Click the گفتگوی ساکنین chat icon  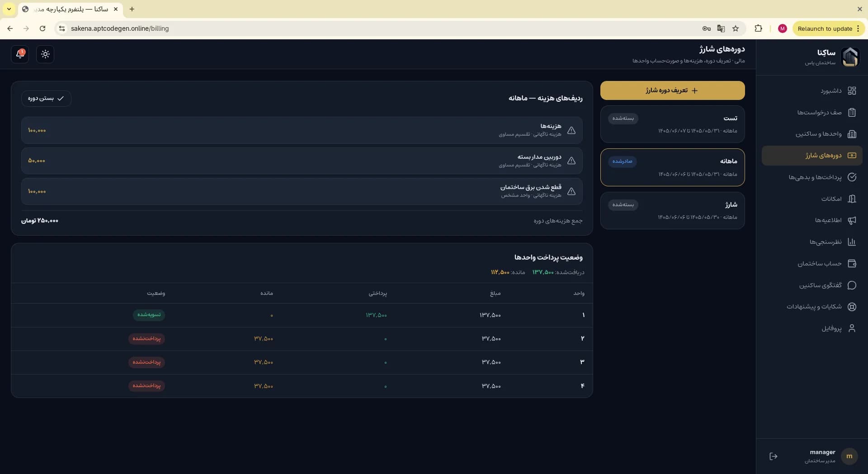pos(852,285)
